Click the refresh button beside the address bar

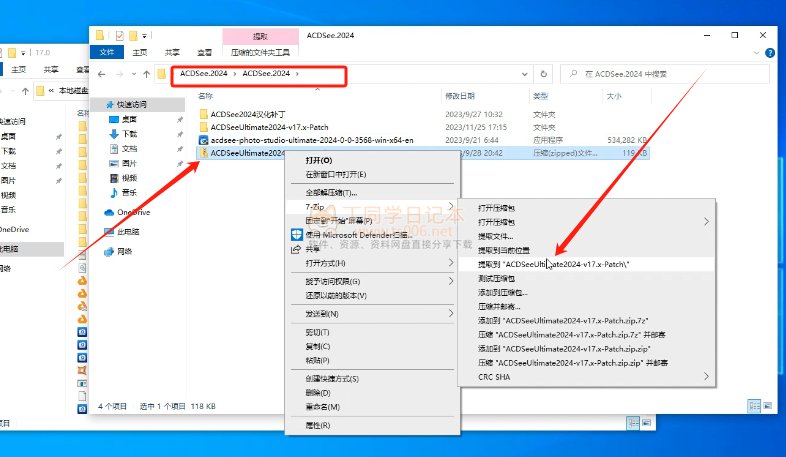tap(543, 74)
